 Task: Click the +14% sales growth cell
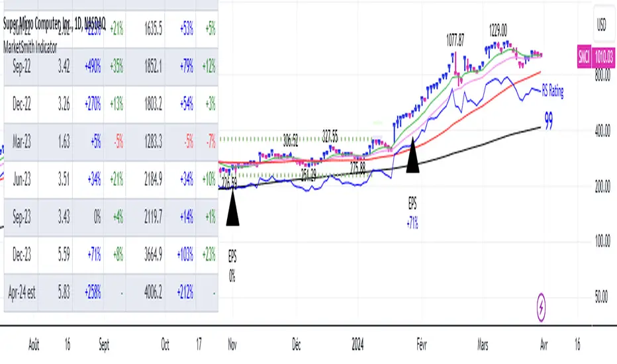tap(187, 217)
